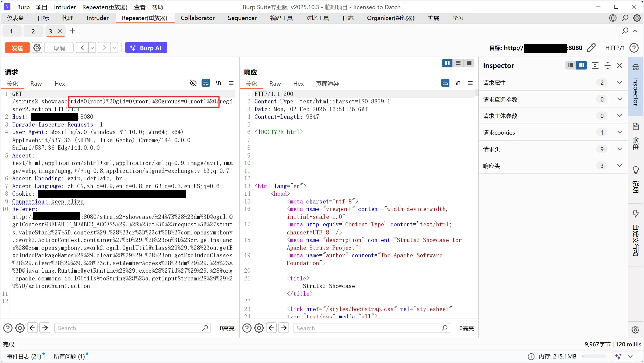Collapse the Repeater tab bar chevron

635,31
